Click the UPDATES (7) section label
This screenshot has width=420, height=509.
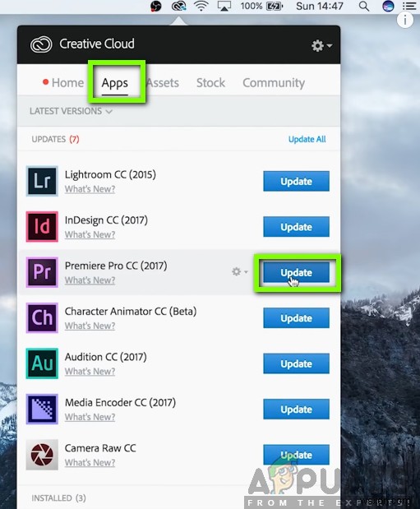(x=56, y=139)
